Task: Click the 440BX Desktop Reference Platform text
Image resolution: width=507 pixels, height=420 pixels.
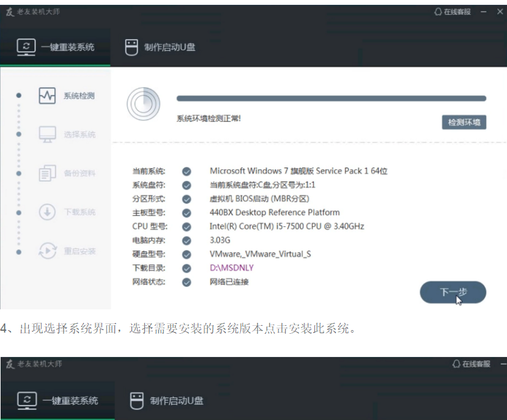Action: point(275,212)
